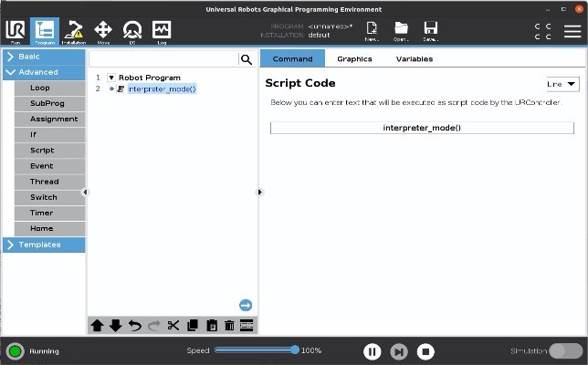
Task: Switch to the Graphics tab
Action: click(354, 59)
